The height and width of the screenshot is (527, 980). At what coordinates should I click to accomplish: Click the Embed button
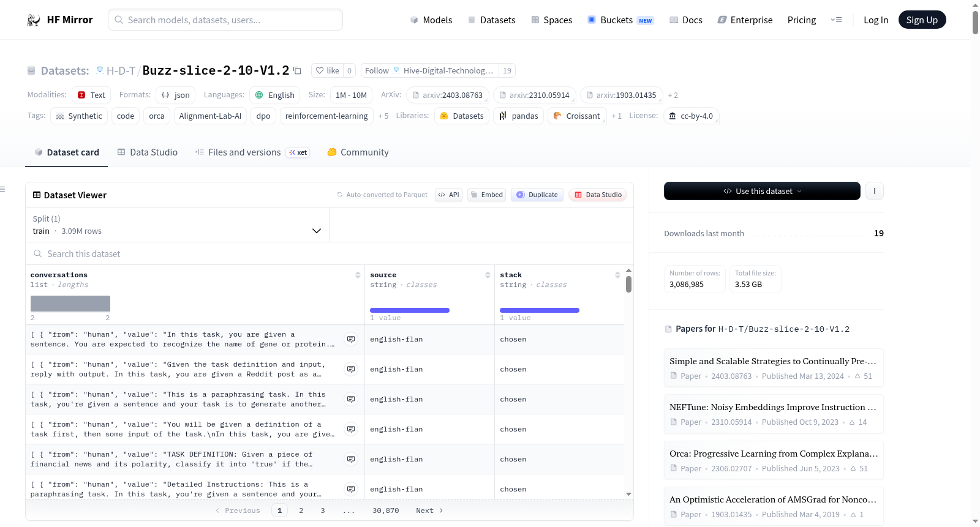point(486,195)
